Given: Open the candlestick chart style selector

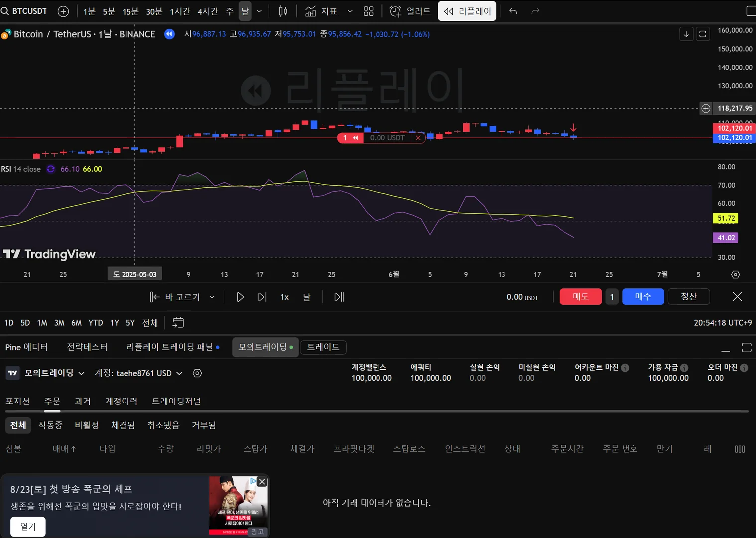Looking at the screenshot, I should coord(283,11).
